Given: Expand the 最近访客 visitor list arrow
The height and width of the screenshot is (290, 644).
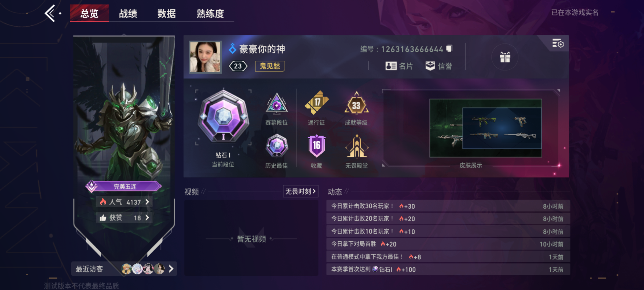Looking at the screenshot, I should (x=171, y=269).
